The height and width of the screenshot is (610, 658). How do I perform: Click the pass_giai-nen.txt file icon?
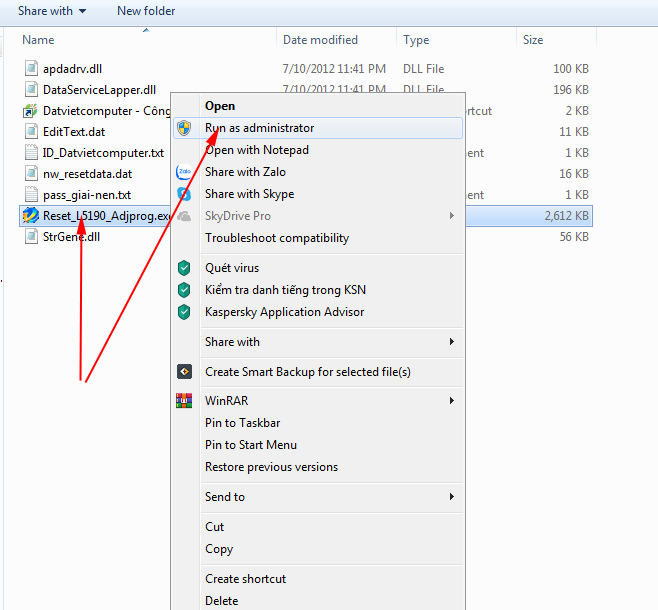click(x=31, y=194)
